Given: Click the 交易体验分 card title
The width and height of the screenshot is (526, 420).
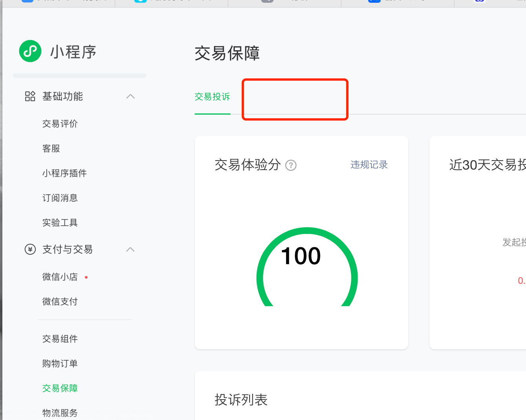Looking at the screenshot, I should 248,165.
